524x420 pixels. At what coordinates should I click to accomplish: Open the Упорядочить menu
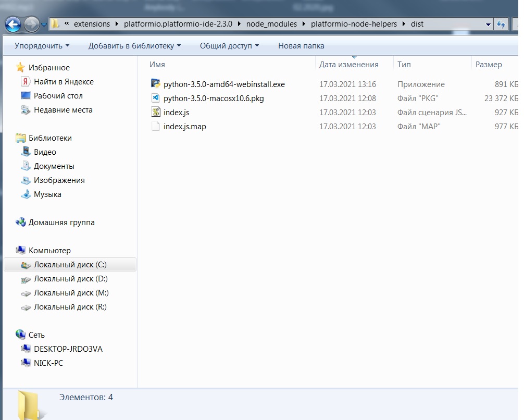pos(42,46)
